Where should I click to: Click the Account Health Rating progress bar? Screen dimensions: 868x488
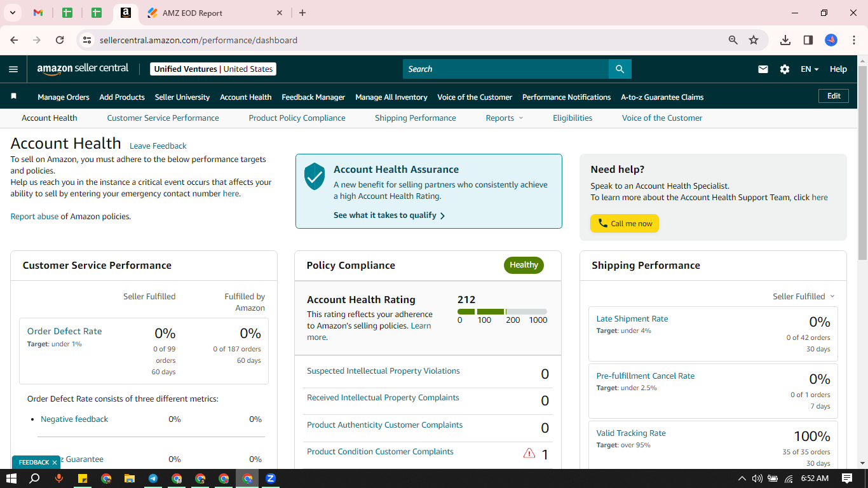click(502, 311)
